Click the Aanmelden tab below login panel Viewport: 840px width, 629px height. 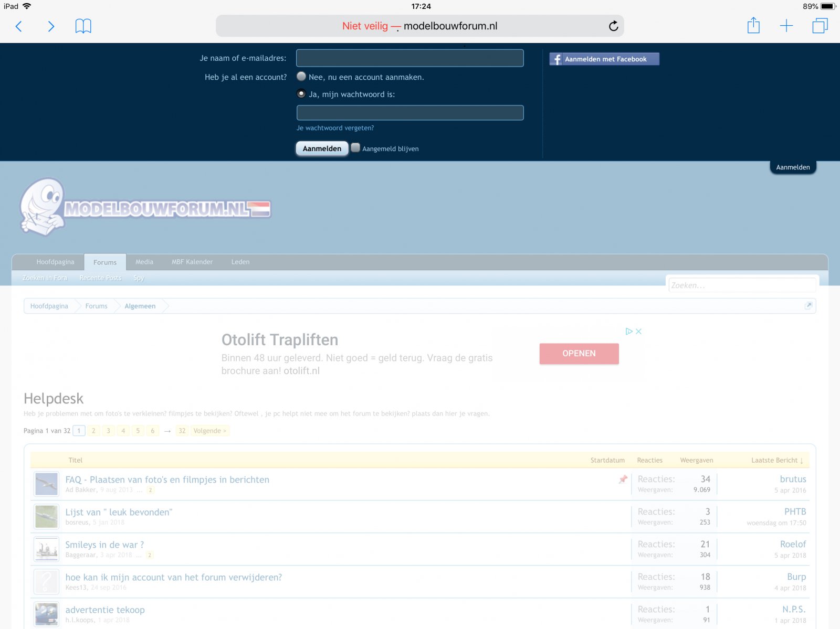793,167
